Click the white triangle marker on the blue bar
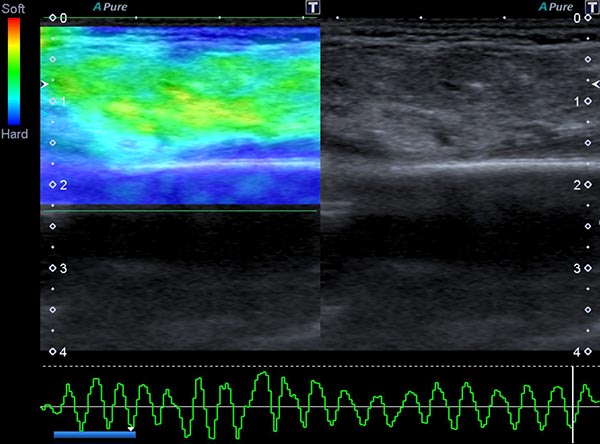Screen dimensions: 600x444 pyautogui.click(x=131, y=428)
